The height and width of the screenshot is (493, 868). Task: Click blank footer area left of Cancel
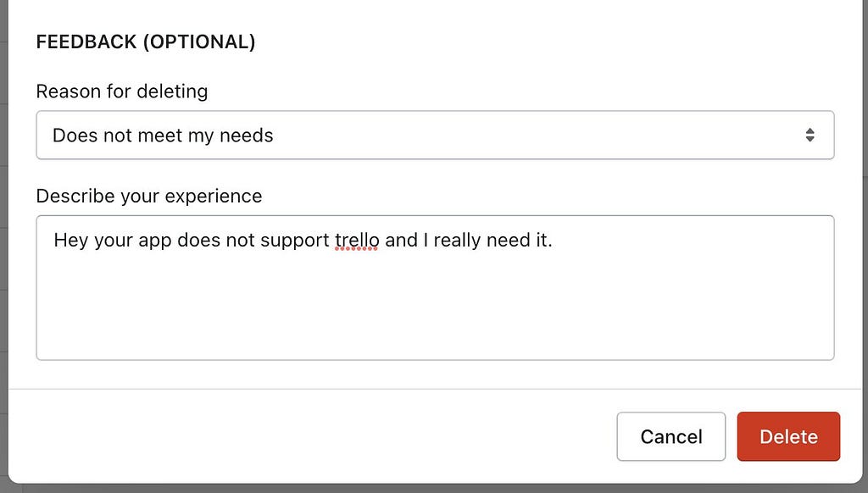[310, 436]
